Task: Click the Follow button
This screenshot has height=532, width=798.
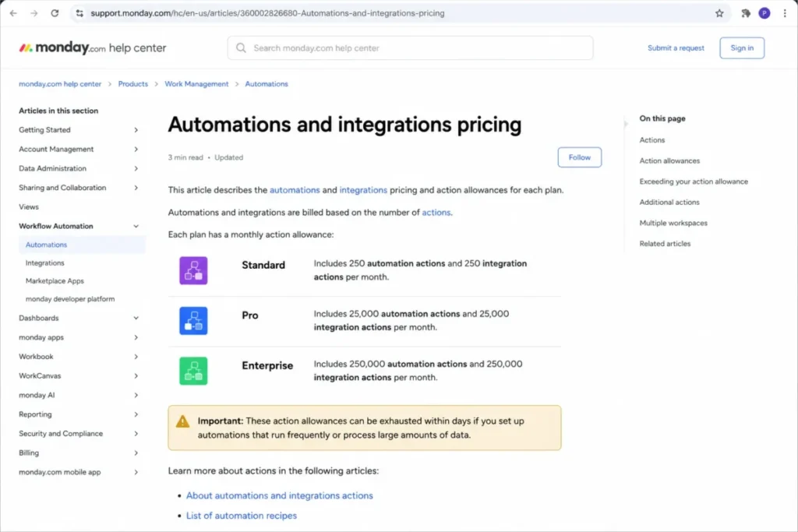Action: (x=579, y=157)
